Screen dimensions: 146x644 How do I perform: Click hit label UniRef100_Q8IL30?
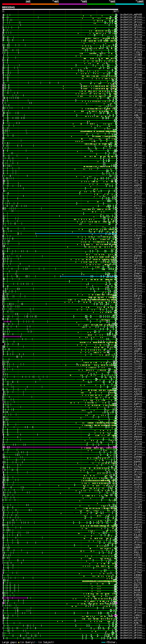pos(131,180)
